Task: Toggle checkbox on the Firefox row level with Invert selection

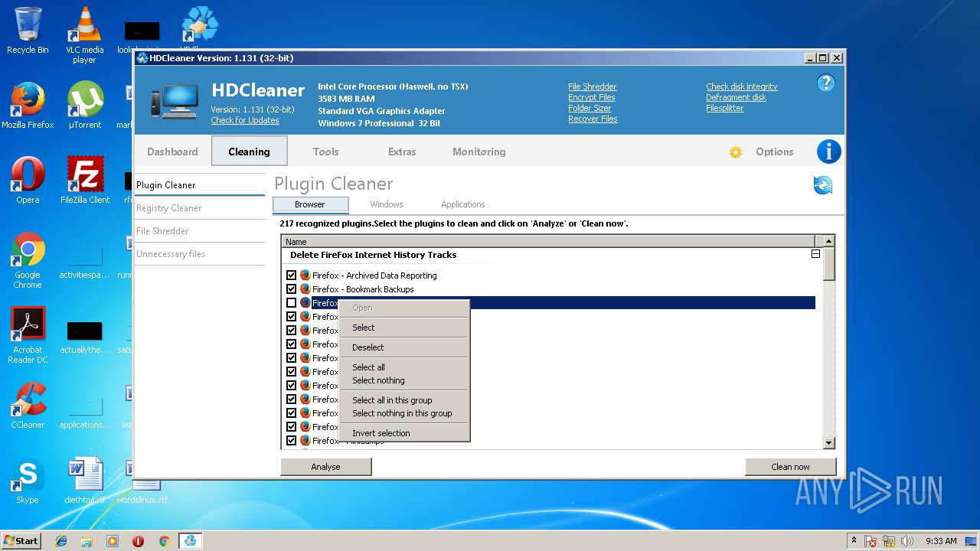Action: pos(291,427)
